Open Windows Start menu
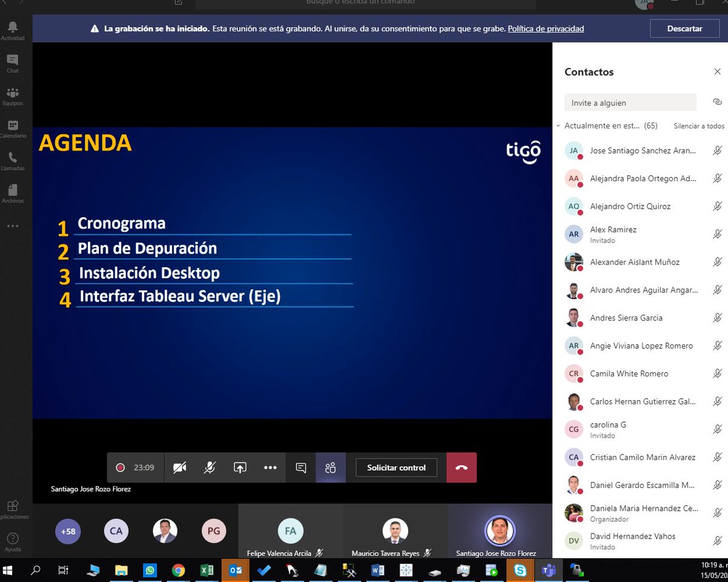The height and width of the screenshot is (582, 728). [x=8, y=570]
